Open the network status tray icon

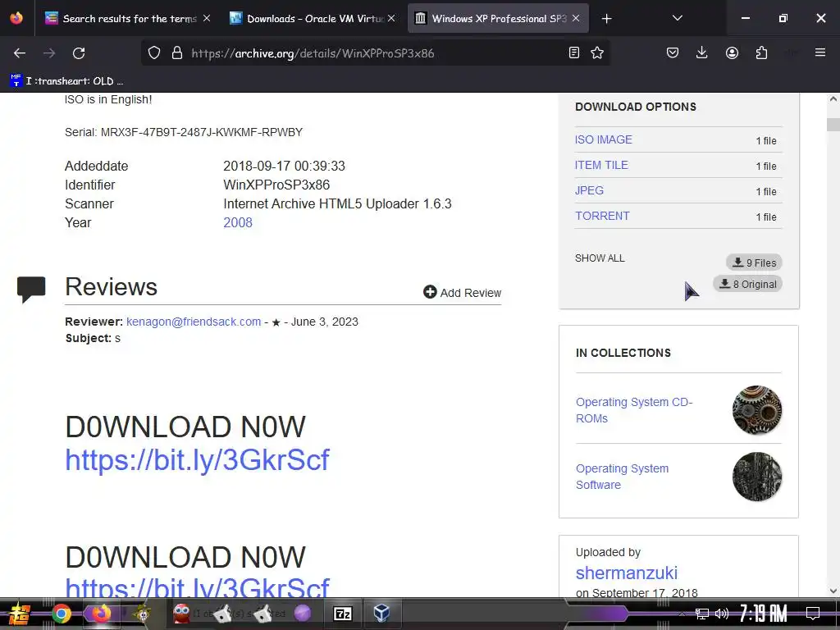pyautogui.click(x=702, y=614)
